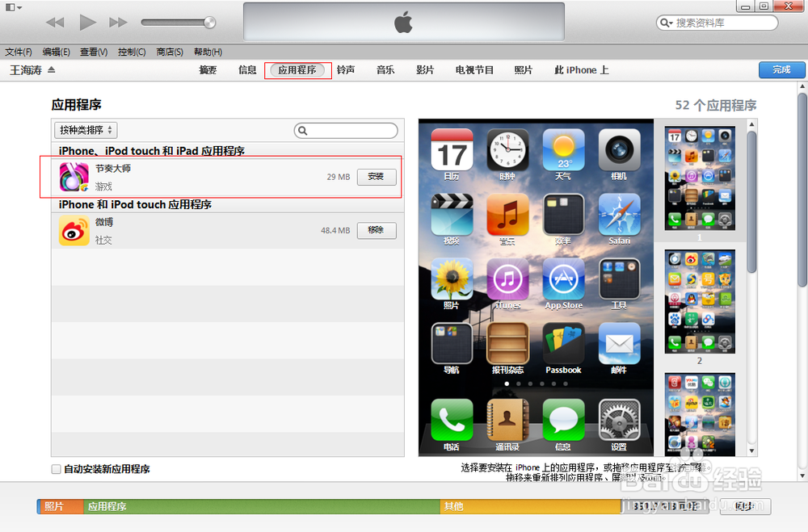Image resolution: width=808 pixels, height=532 pixels.
Task: Remove 微博 with 移除 button
Action: (377, 230)
